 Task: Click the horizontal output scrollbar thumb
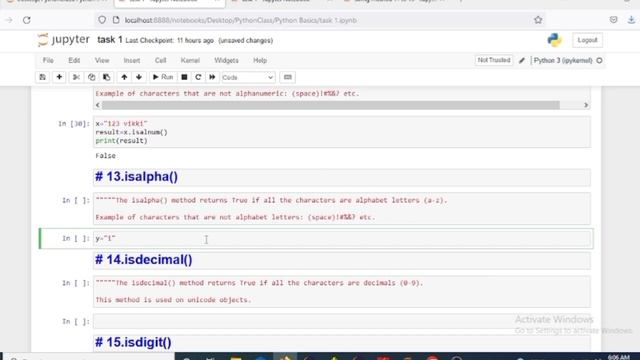(x=331, y=105)
